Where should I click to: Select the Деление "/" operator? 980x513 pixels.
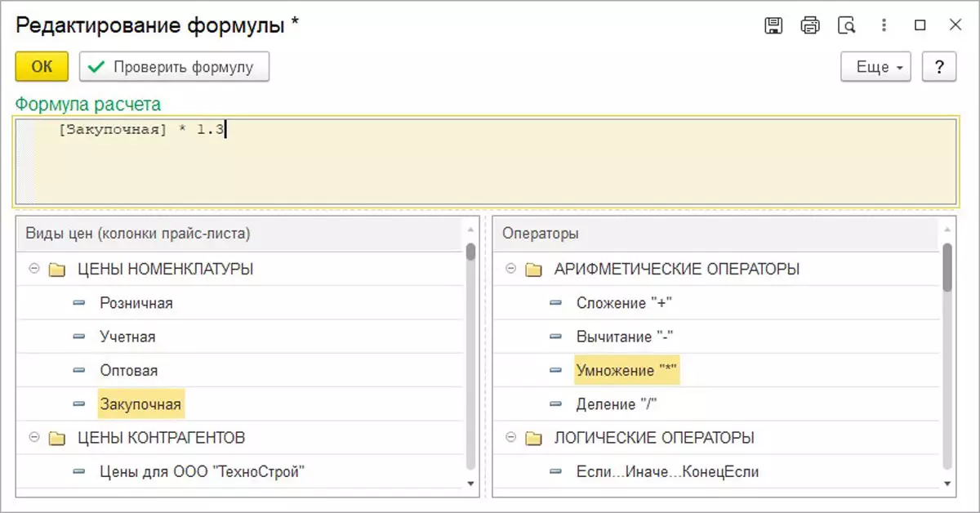tap(617, 404)
